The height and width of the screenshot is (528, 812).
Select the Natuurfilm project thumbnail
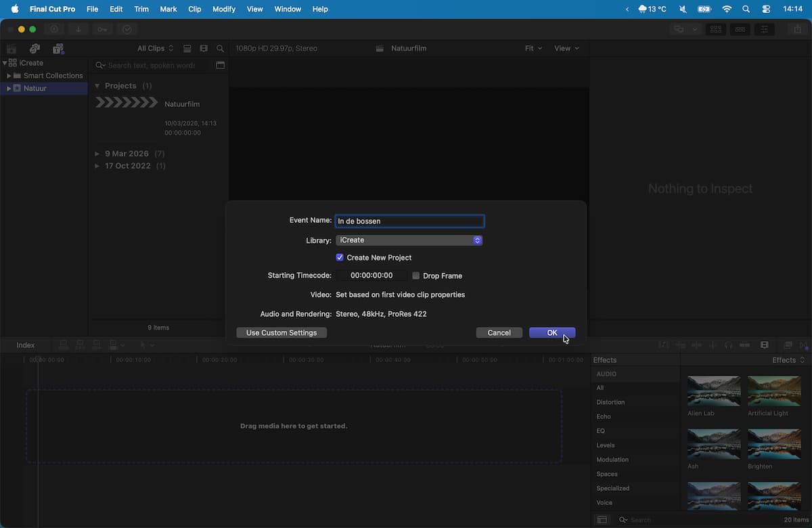[x=127, y=103]
